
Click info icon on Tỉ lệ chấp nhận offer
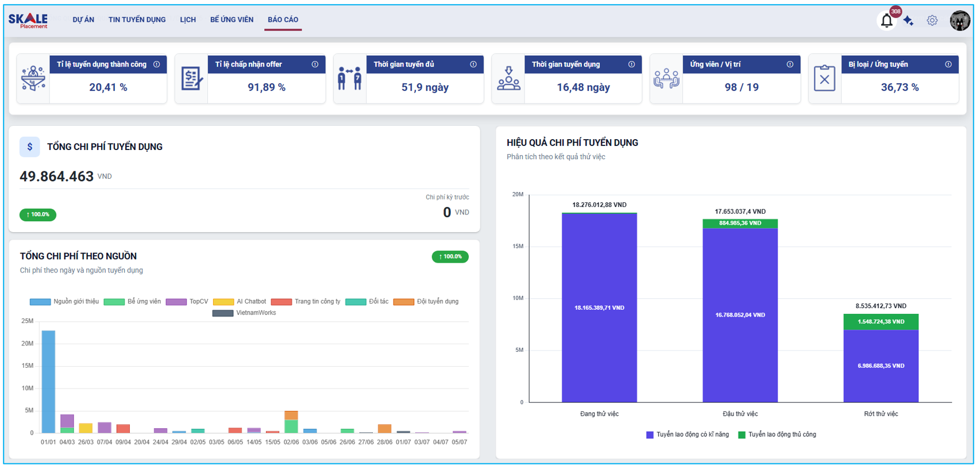pyautogui.click(x=315, y=64)
